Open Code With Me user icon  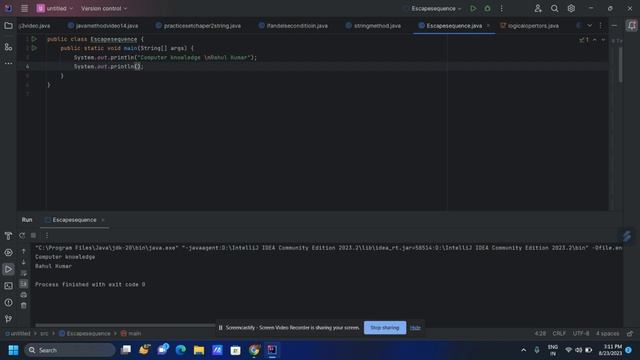[x=538, y=8]
